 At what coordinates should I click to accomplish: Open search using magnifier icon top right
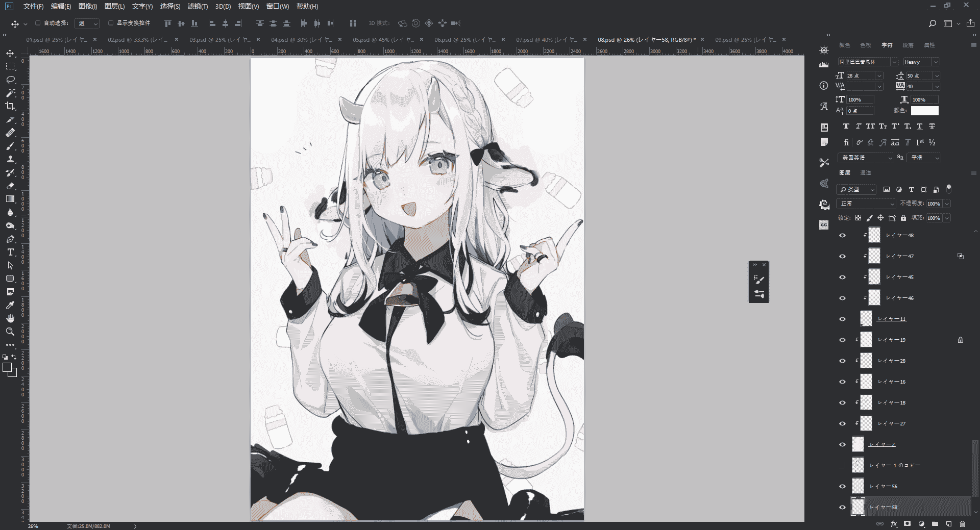(932, 23)
